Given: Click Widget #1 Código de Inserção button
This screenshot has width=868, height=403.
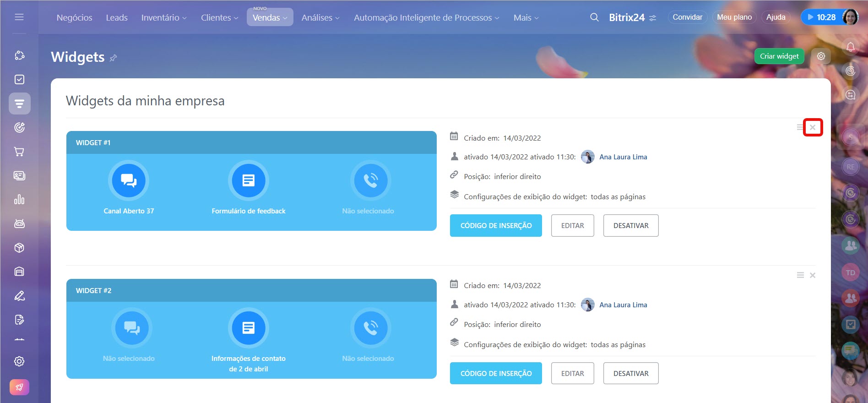Looking at the screenshot, I should coord(496,226).
